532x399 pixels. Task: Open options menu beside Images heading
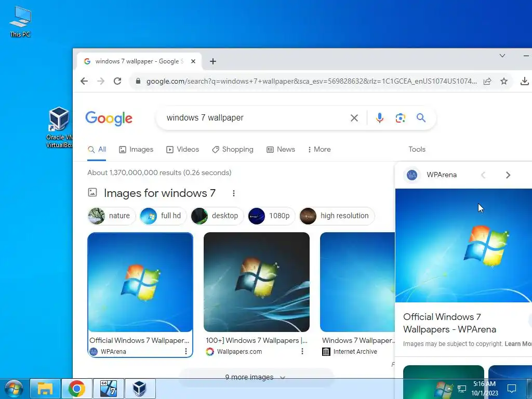coord(233,193)
